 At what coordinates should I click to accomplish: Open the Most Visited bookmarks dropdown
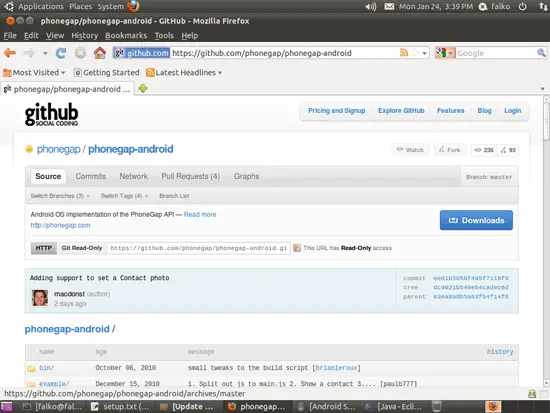[34, 73]
